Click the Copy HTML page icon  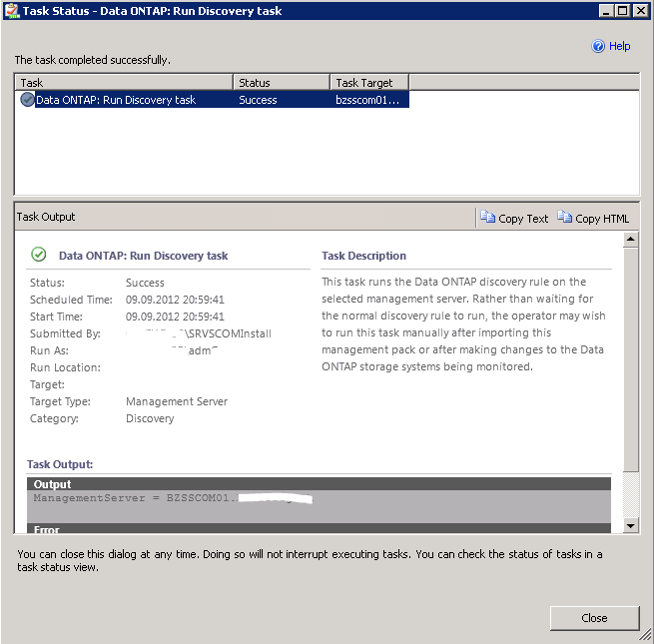tap(564, 217)
